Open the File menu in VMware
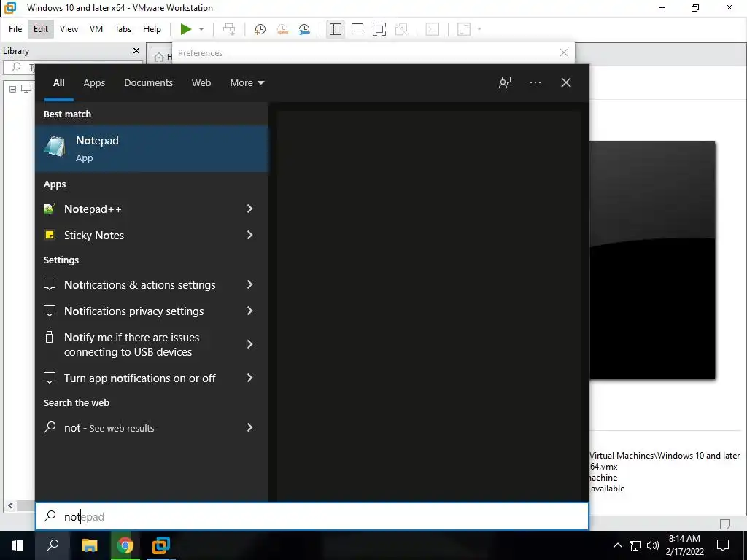 (x=15, y=29)
